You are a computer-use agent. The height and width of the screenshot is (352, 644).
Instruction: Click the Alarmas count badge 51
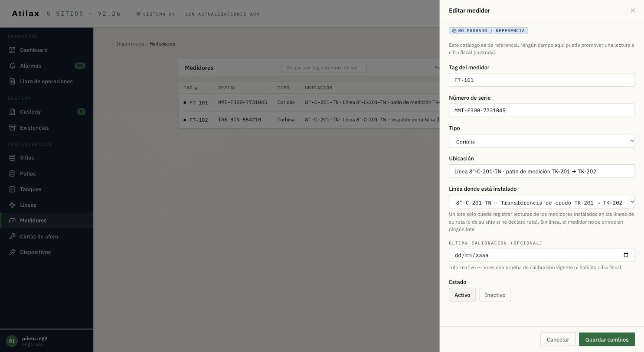[80, 66]
